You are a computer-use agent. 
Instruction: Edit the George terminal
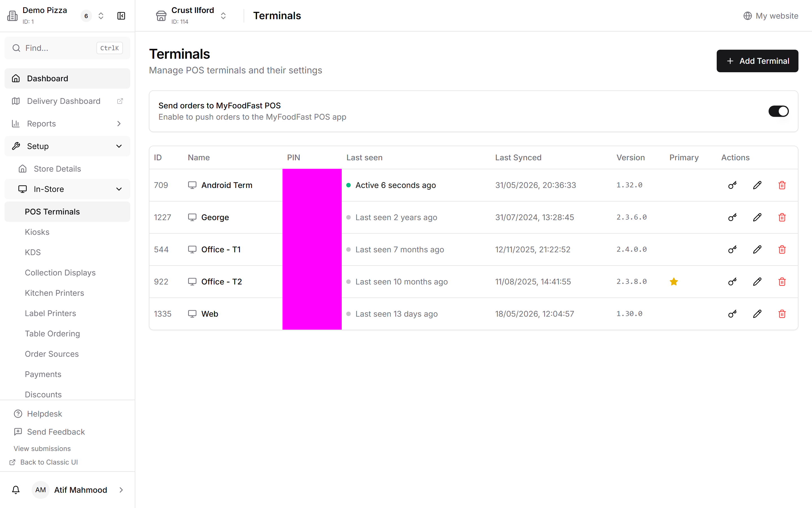(x=757, y=217)
